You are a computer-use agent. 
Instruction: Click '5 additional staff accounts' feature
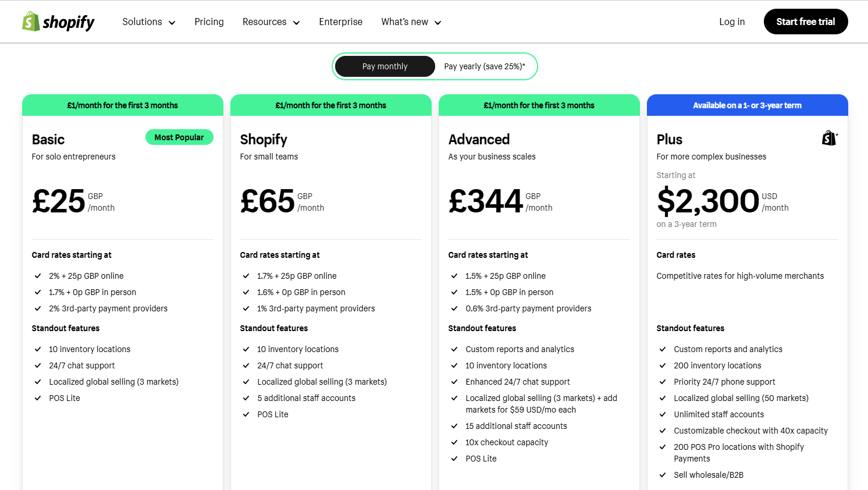pos(306,398)
